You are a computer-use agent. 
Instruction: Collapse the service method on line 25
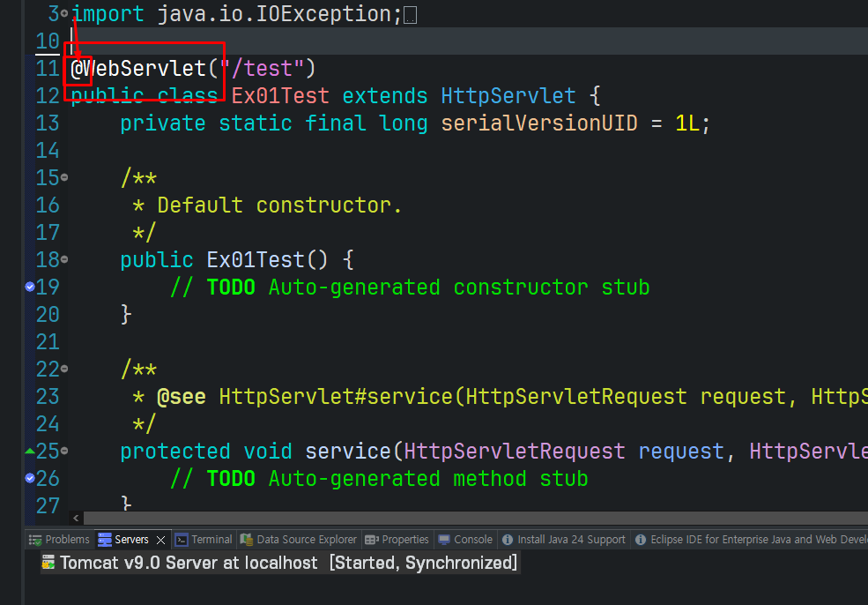(x=64, y=451)
